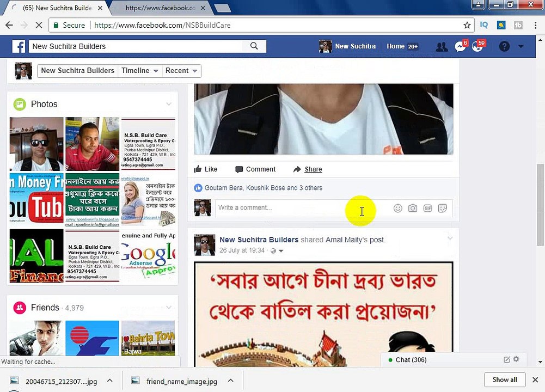Screen dimensions: 545x392
Task: Open the Messenger messages icon
Action: (x=460, y=46)
